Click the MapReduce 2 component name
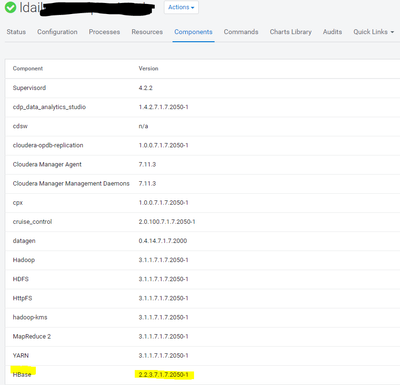The width and height of the screenshot is (400, 385). click(x=32, y=337)
